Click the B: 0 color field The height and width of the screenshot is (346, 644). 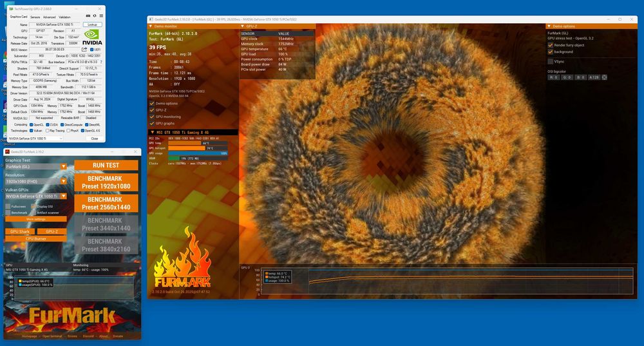pos(580,77)
